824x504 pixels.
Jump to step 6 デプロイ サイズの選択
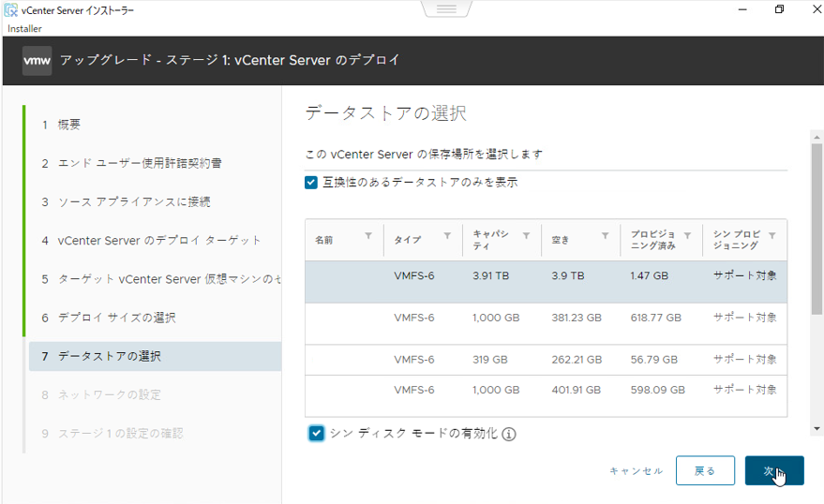coord(116,318)
